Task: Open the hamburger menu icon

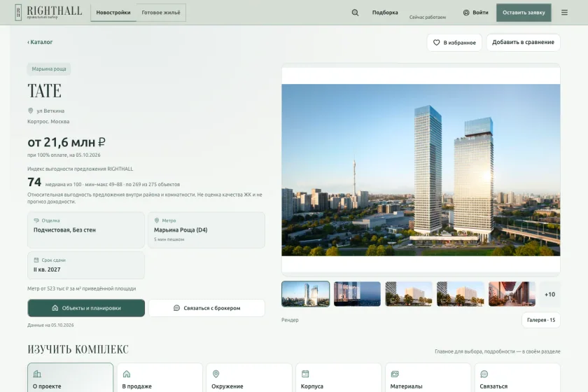Action: click(564, 13)
